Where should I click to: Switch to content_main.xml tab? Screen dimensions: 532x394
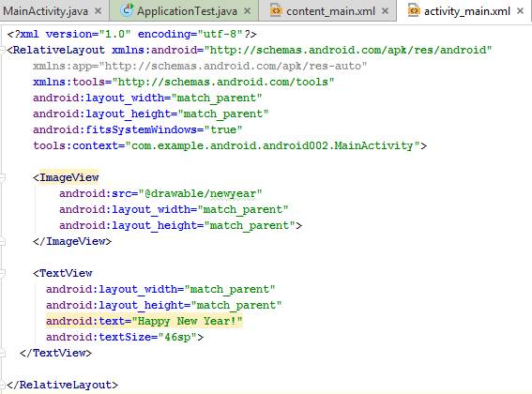[x=330, y=11]
